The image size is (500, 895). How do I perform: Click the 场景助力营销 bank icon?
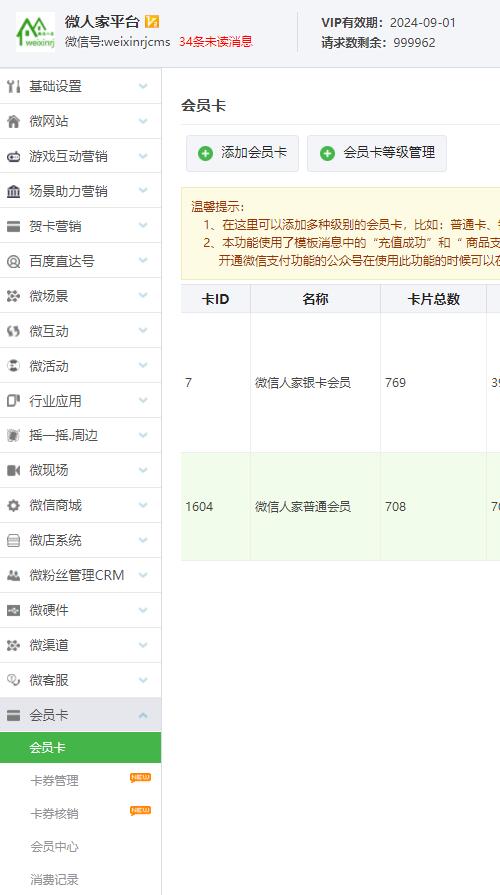click(13, 191)
